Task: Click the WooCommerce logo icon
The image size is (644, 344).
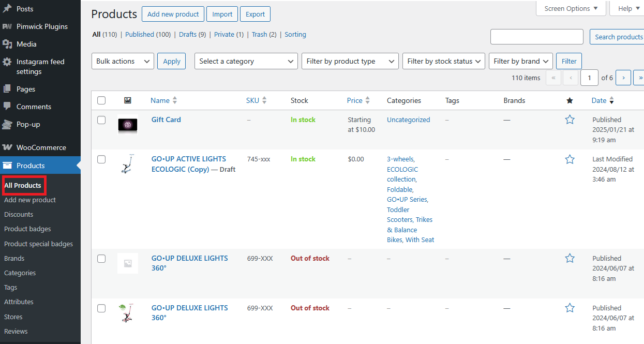Action: point(7,147)
